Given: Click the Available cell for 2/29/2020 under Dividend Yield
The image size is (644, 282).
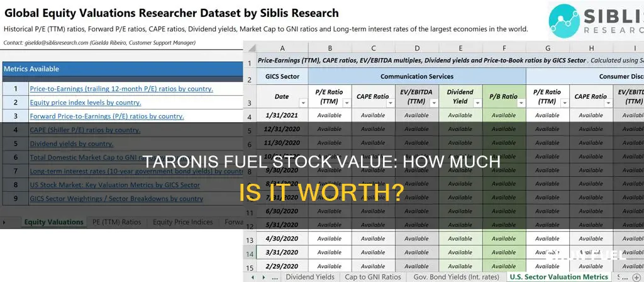Looking at the screenshot, I should (460, 266).
